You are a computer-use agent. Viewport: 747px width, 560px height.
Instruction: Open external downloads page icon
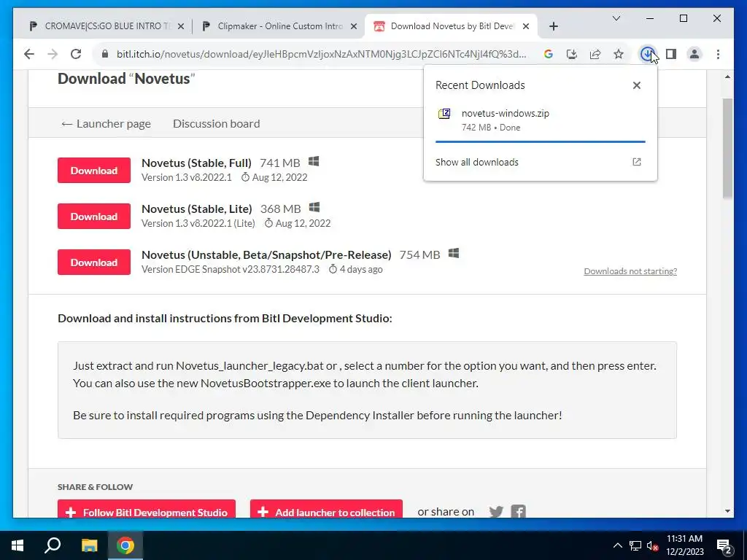[636, 162]
